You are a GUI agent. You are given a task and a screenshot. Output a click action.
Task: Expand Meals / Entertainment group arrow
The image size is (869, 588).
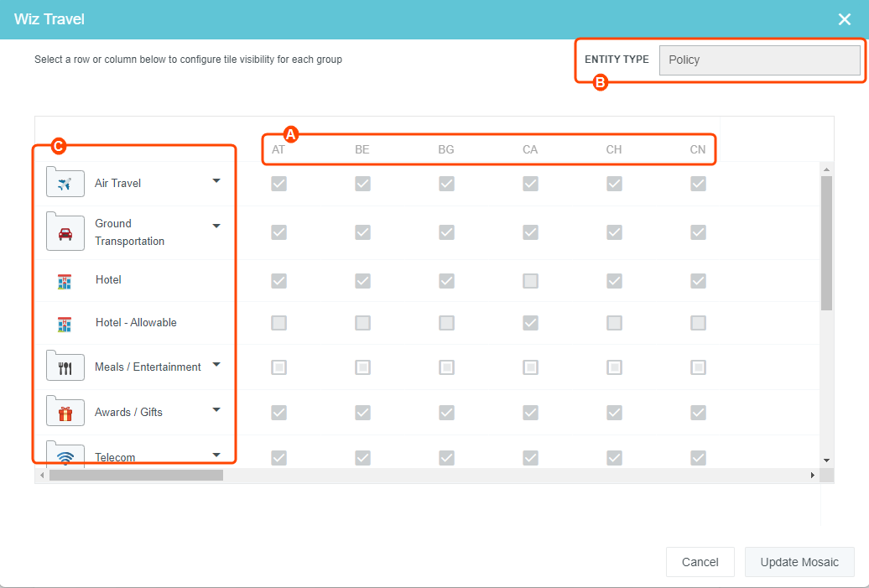216,364
